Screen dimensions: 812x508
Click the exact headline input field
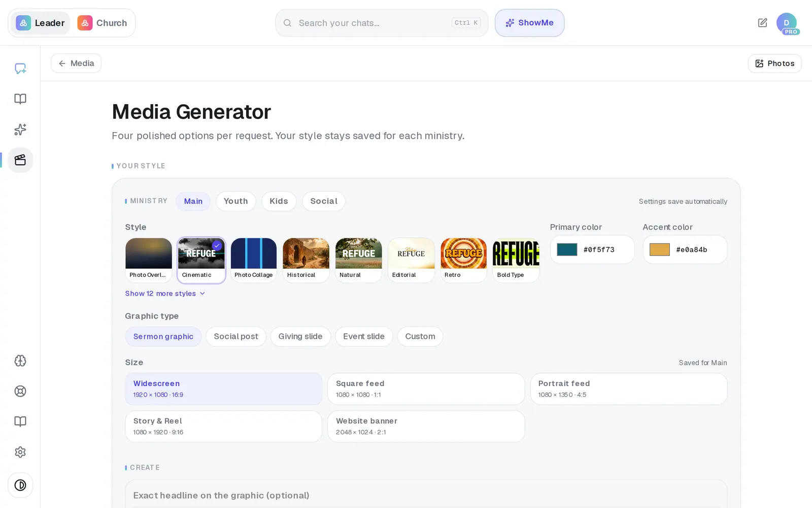pos(426,495)
